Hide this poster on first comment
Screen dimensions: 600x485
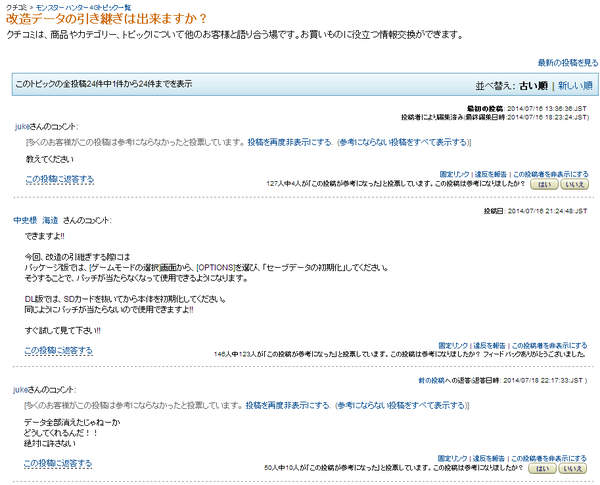coord(550,174)
